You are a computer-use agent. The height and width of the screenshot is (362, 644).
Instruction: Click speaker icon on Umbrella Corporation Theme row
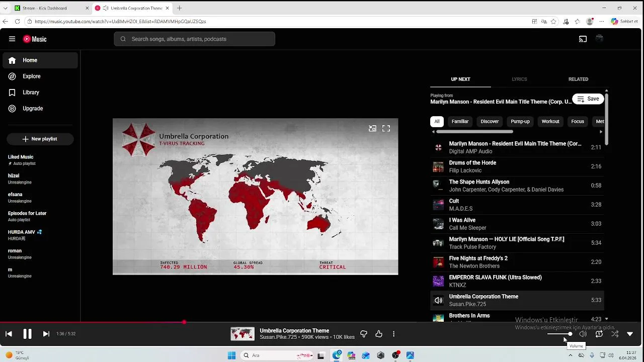[438, 300]
